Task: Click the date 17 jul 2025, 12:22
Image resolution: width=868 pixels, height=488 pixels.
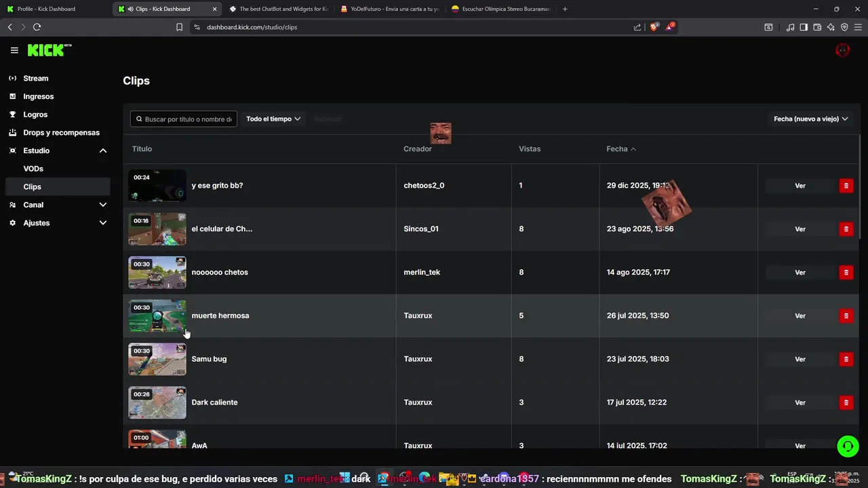Action: [637, 403]
